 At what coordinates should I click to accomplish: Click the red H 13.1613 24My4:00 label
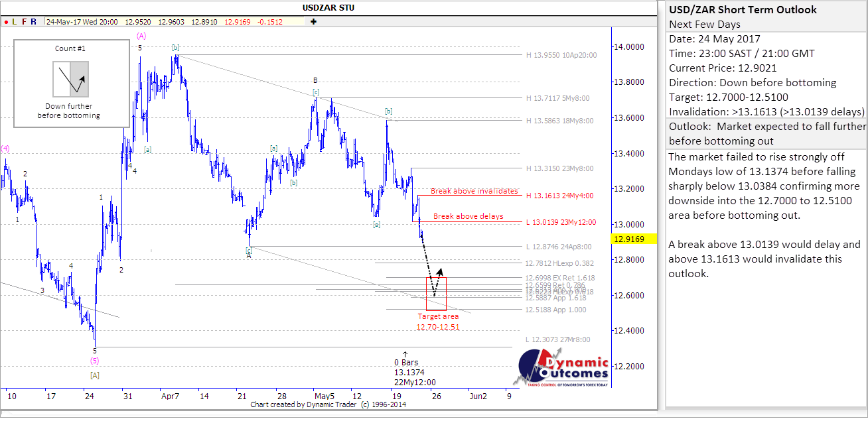point(559,196)
